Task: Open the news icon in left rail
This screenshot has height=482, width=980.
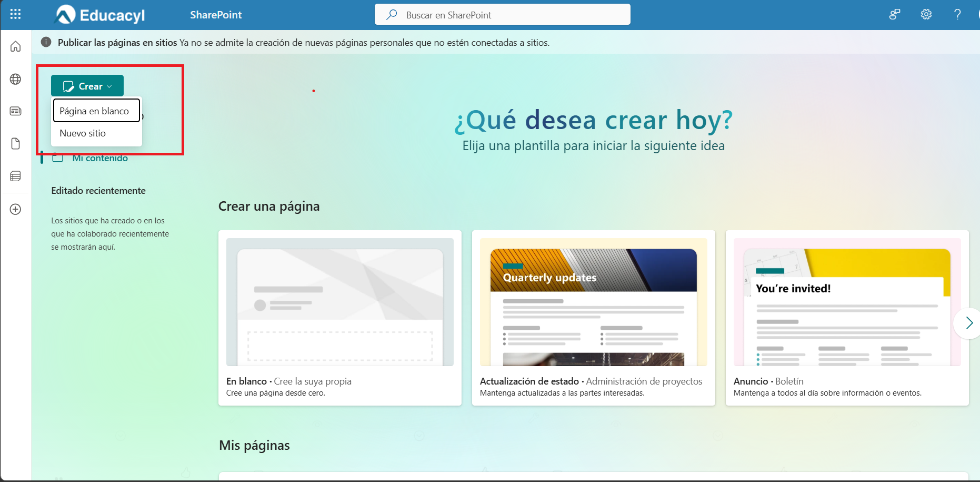Action: 16,111
